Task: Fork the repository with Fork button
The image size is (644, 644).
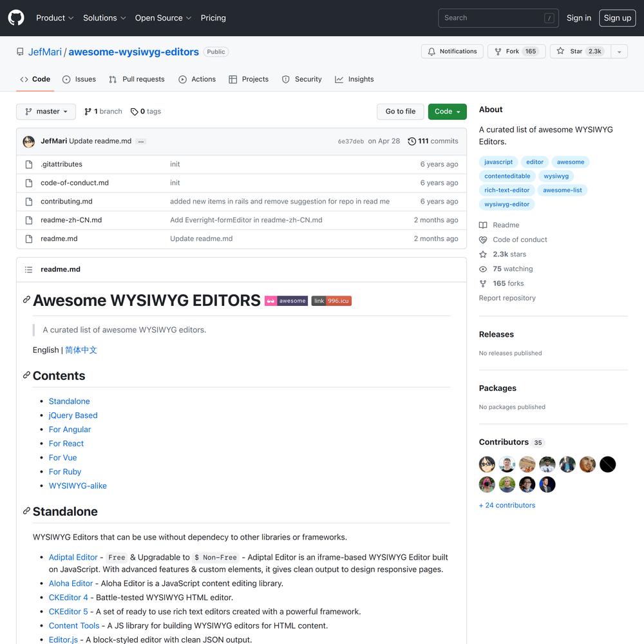Action: pos(516,52)
